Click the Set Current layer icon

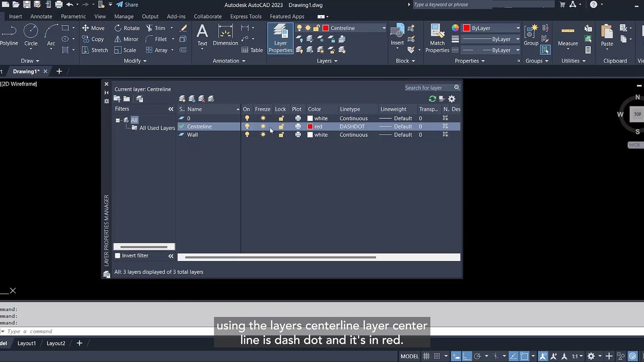(x=211, y=99)
